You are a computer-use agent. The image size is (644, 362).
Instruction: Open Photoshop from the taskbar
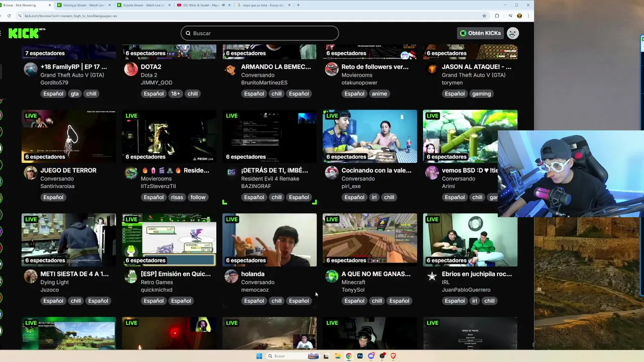pyautogui.click(x=360, y=356)
